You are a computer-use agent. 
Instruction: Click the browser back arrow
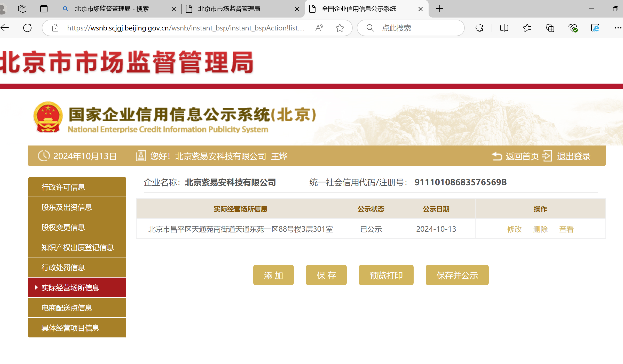5,28
